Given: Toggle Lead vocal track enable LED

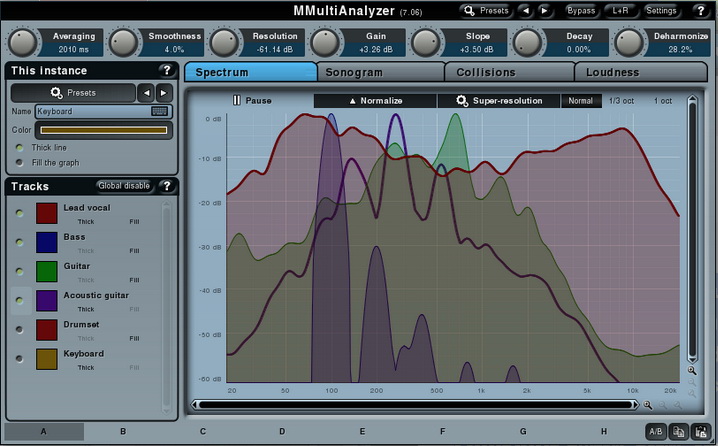Looking at the screenshot, I should tap(19, 213).
